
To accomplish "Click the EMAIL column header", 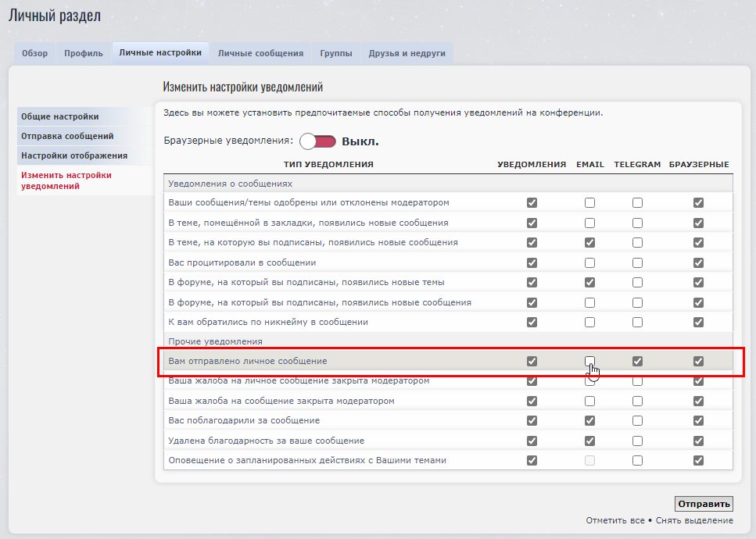I will point(590,164).
